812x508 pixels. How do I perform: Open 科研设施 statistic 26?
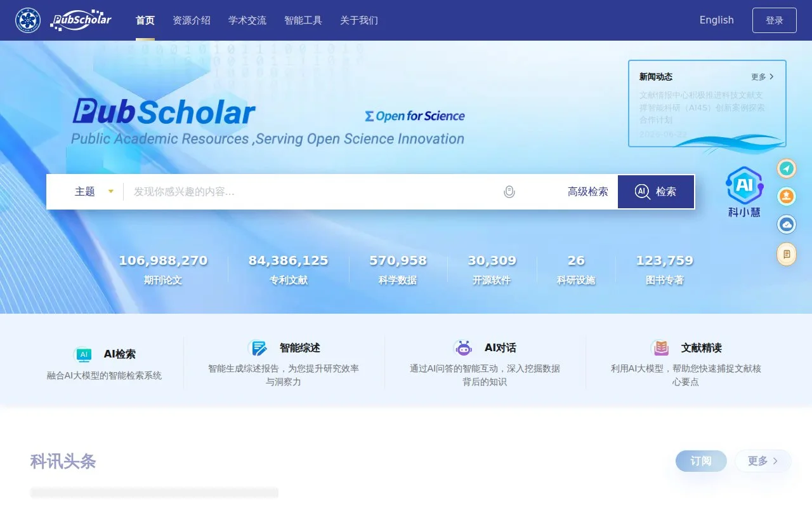click(x=576, y=270)
